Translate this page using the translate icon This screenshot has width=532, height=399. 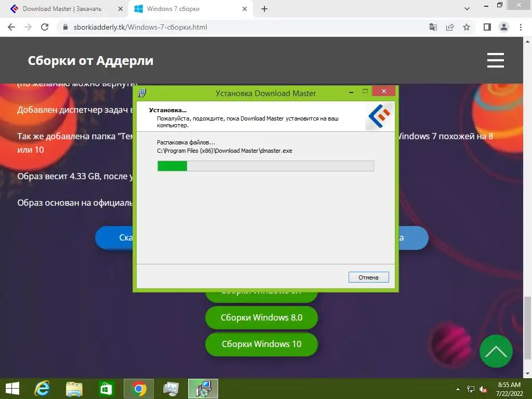point(433,27)
